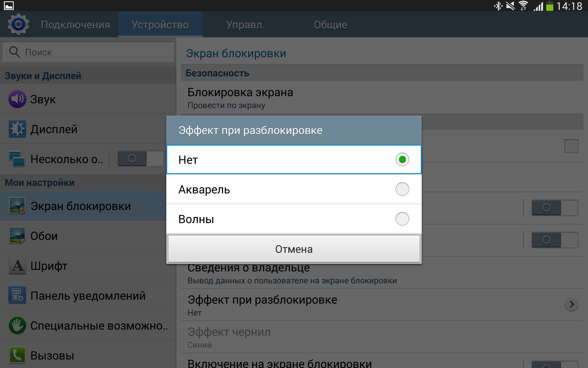Tap the Lock screen landscape icon
Viewport: 588px width, 368px height.
click(x=17, y=206)
